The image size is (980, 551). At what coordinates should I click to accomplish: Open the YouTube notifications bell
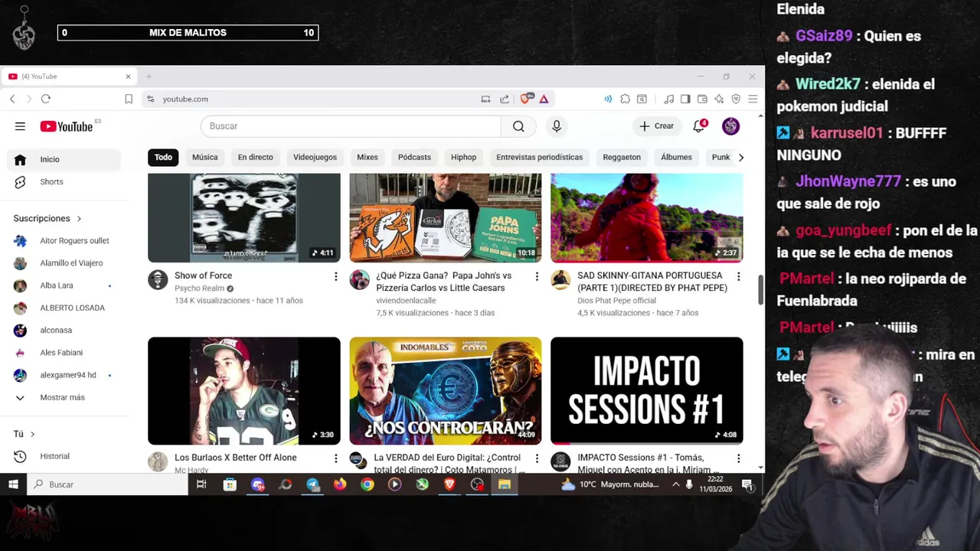point(699,126)
